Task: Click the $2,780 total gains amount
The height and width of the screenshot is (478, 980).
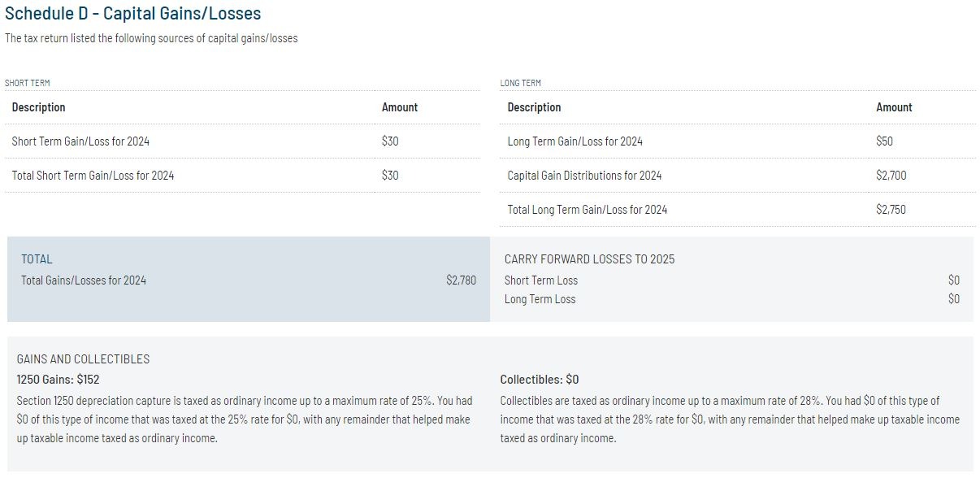Action: click(461, 280)
